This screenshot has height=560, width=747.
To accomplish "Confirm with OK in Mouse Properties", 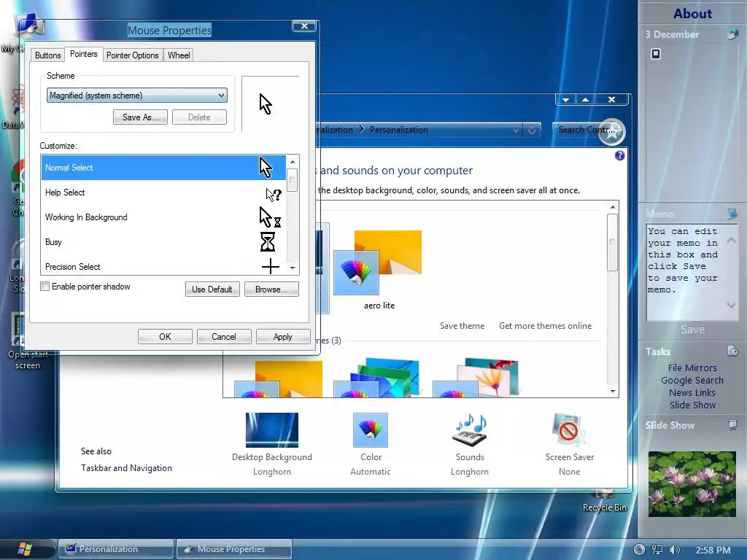I will point(165,337).
